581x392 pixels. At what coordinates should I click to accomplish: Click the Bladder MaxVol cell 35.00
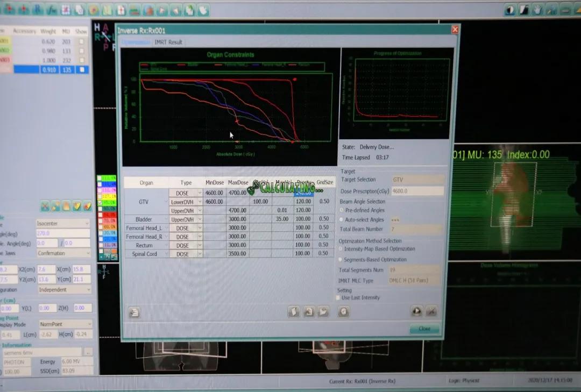[x=283, y=219]
